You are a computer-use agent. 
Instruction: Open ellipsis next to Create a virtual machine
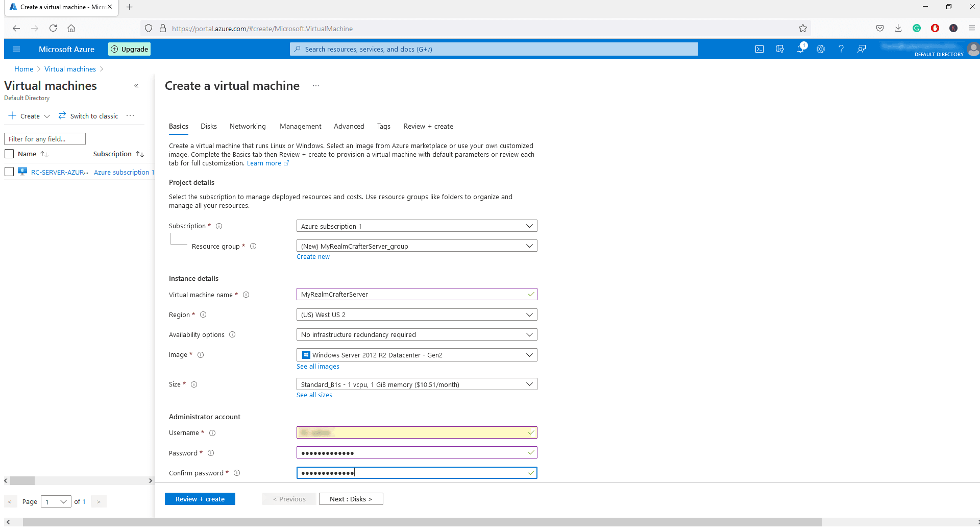click(316, 86)
